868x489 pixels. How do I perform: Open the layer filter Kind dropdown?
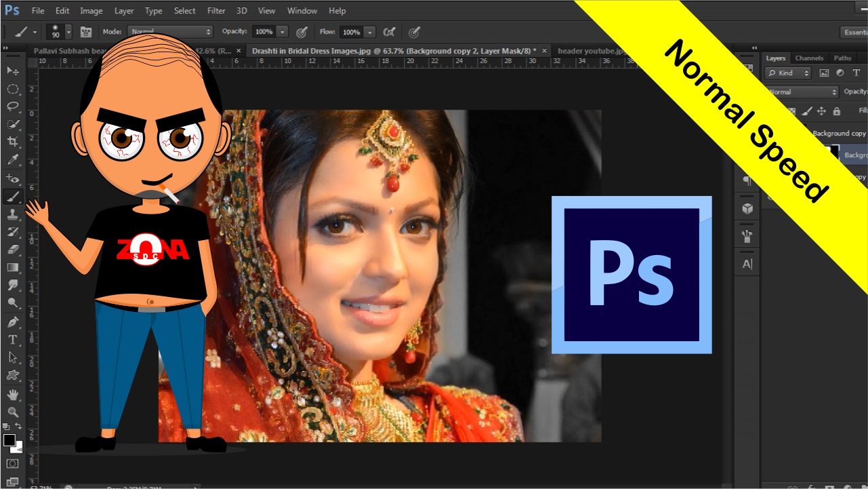(x=788, y=73)
